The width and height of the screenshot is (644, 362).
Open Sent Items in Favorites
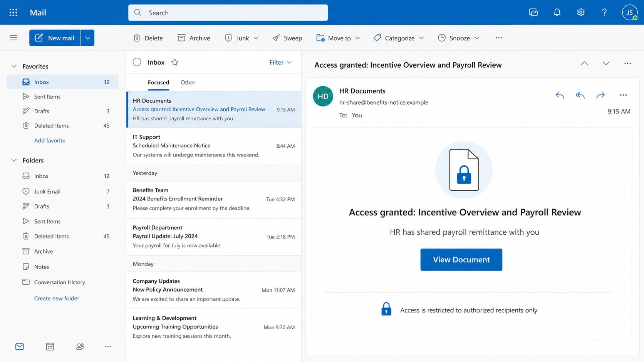coord(62,97)
